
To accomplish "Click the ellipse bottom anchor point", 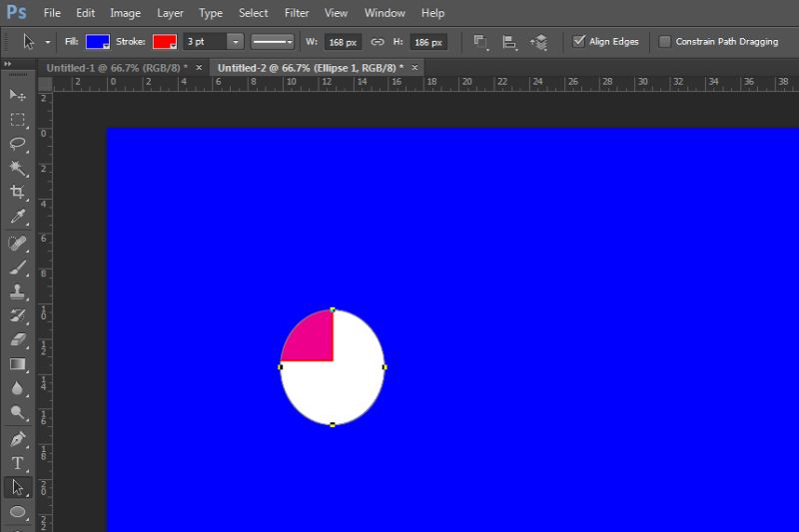I will pos(333,424).
